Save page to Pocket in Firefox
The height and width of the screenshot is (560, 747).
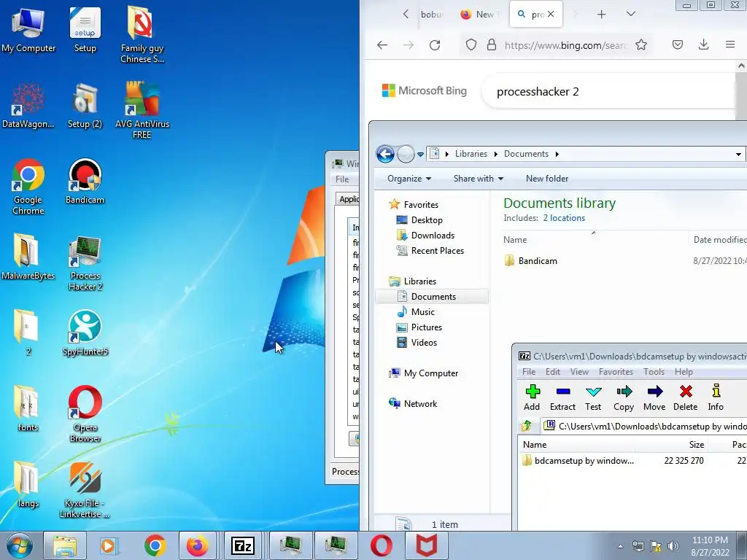tap(678, 44)
